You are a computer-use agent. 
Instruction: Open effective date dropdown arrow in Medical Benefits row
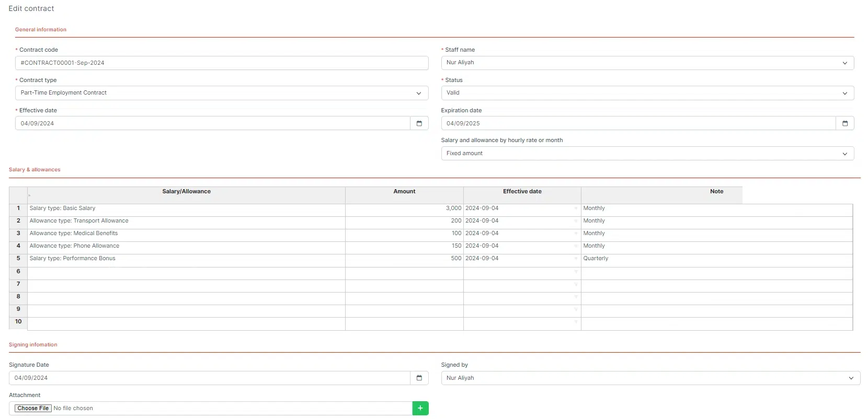(576, 234)
